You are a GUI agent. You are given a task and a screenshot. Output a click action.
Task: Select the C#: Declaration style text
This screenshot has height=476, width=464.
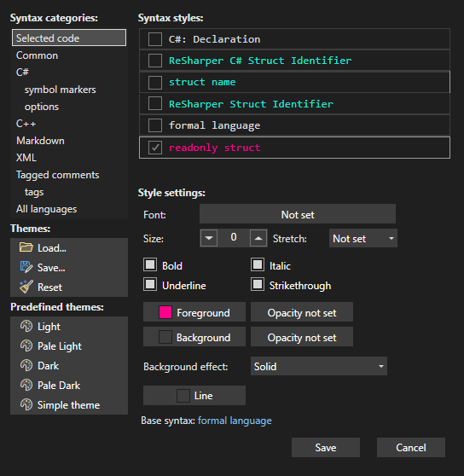(215, 39)
